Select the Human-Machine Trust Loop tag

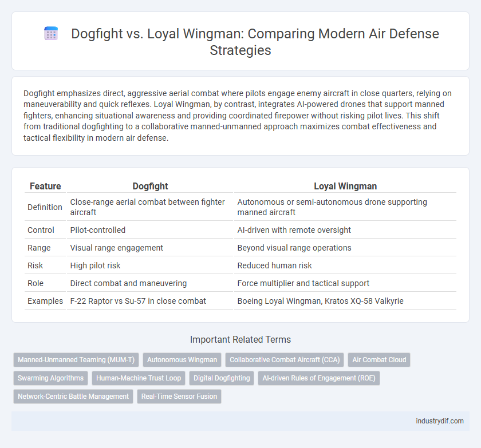(139, 378)
